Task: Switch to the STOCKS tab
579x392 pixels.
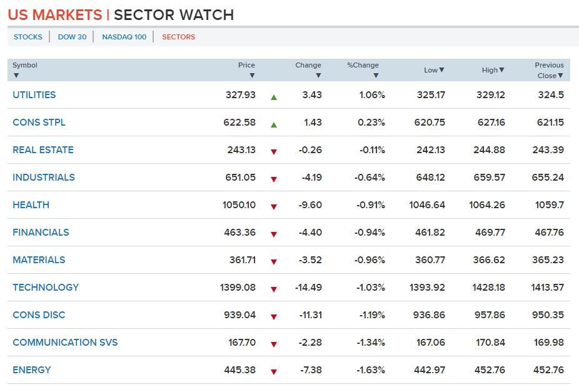Action: point(28,37)
